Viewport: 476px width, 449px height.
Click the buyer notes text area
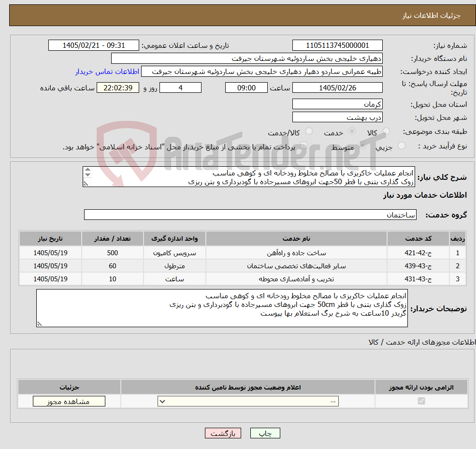pos(222,308)
